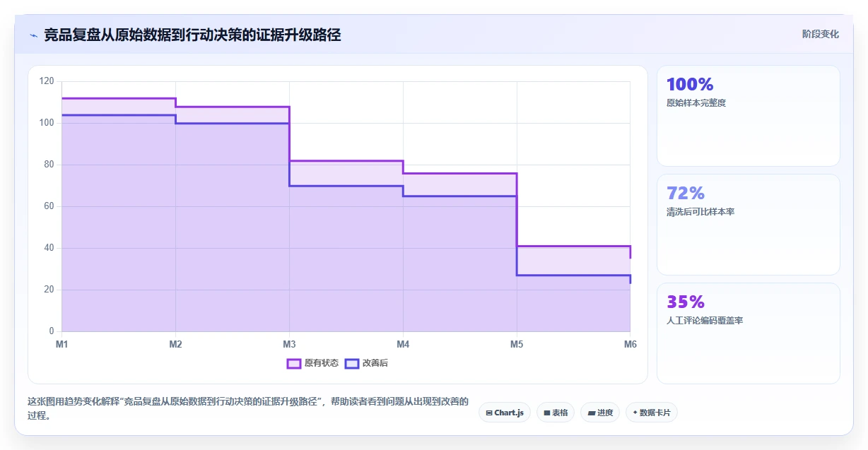
Task: Click the M5 axis label
Action: point(517,345)
